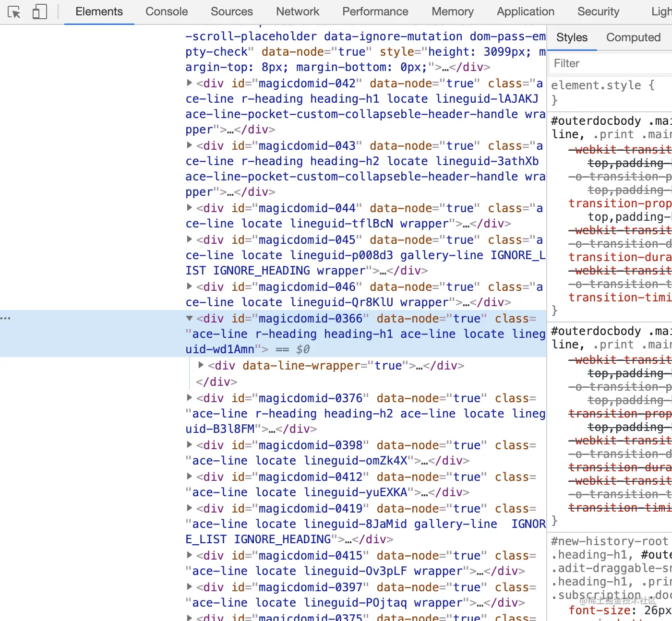Expand the magicdomid-0397 div node
The image size is (672, 621).
pos(190,587)
